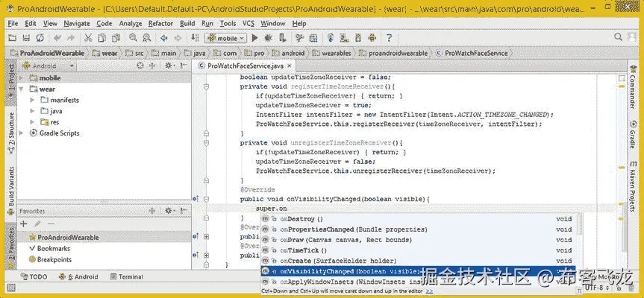Toggle the Gradle side panel

pyautogui.click(x=633, y=134)
